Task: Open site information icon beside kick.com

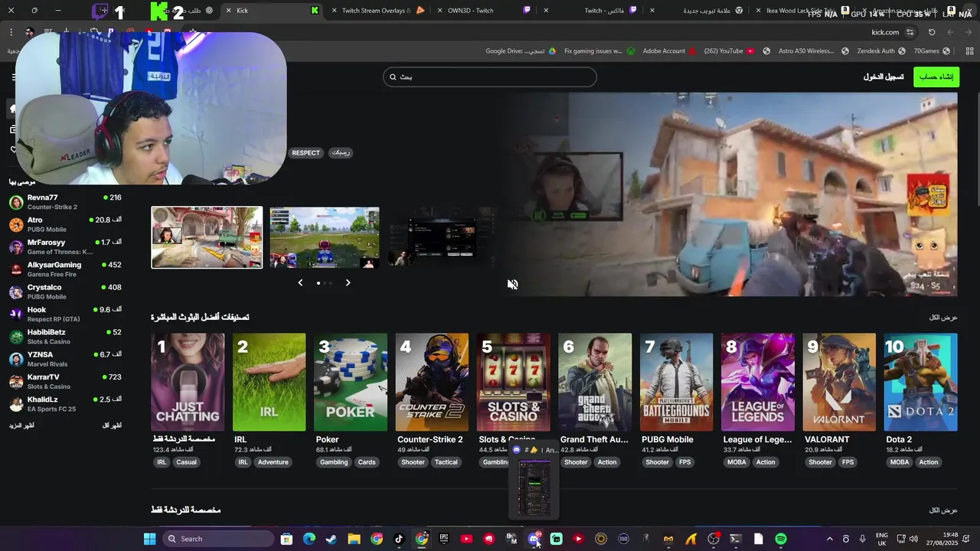Action: pyautogui.click(x=910, y=32)
